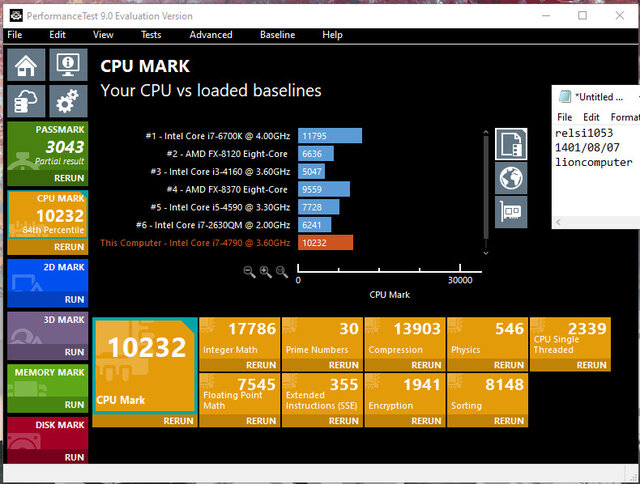Screen dimensions: 640x484
Task: Rerun the CPU Single Threaded test
Action: 591,366
